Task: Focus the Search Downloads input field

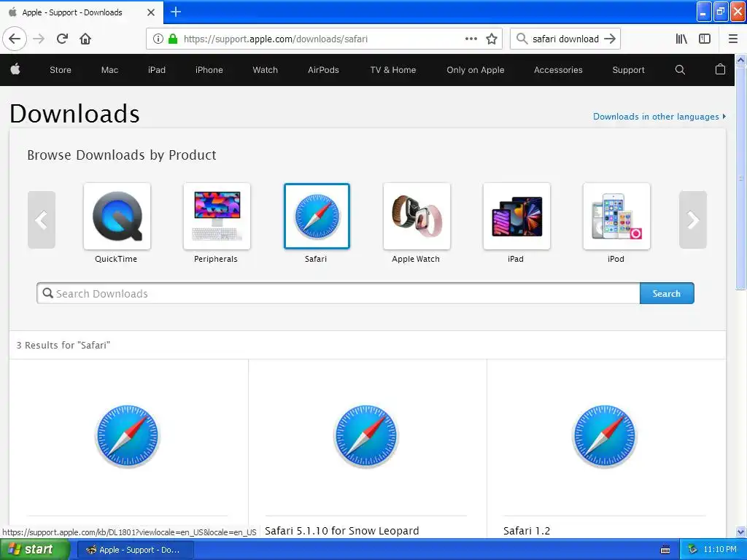Action: tap(338, 293)
